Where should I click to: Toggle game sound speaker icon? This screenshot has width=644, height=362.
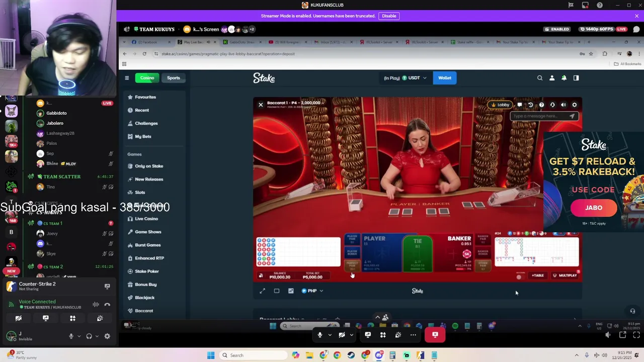(x=563, y=105)
